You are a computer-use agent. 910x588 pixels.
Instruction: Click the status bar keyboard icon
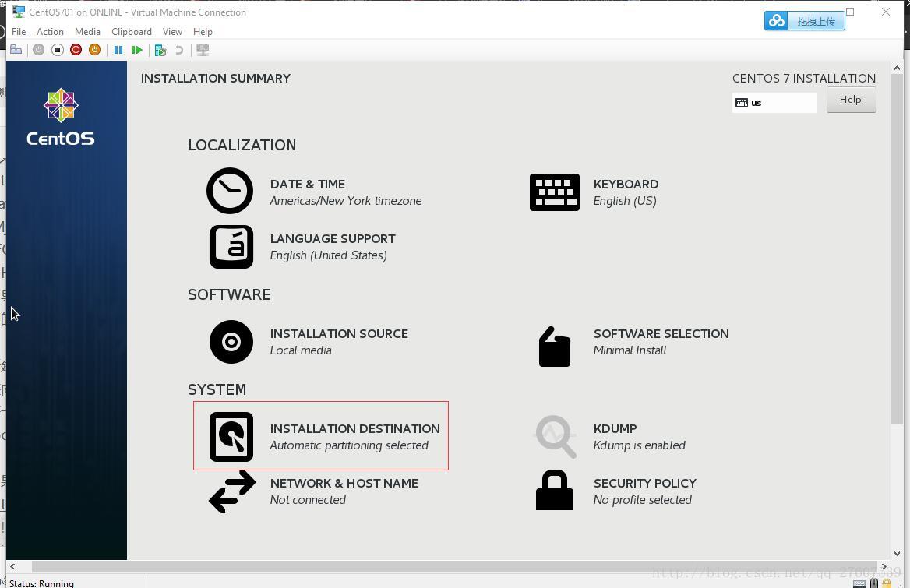click(x=859, y=583)
